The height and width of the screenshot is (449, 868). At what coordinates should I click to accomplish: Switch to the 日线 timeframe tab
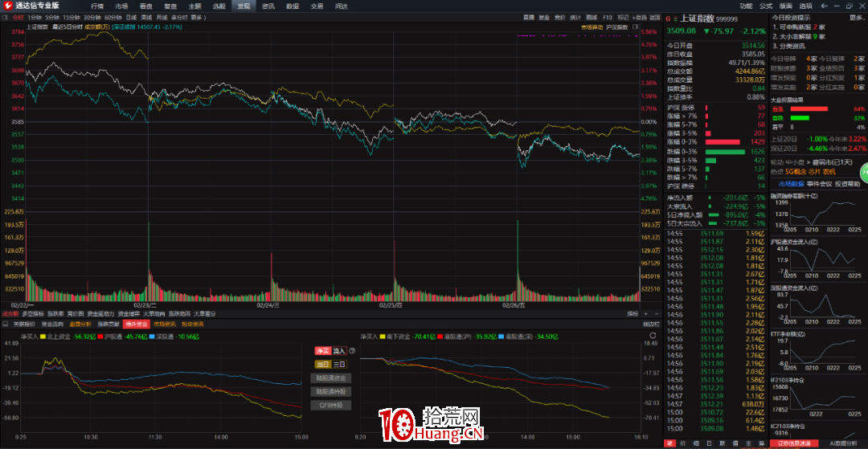coord(131,18)
